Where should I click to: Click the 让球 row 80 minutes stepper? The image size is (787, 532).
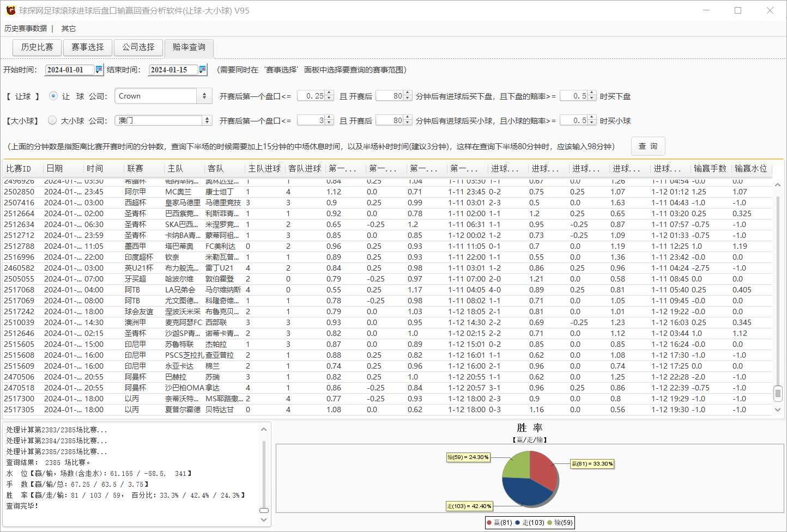click(407, 96)
